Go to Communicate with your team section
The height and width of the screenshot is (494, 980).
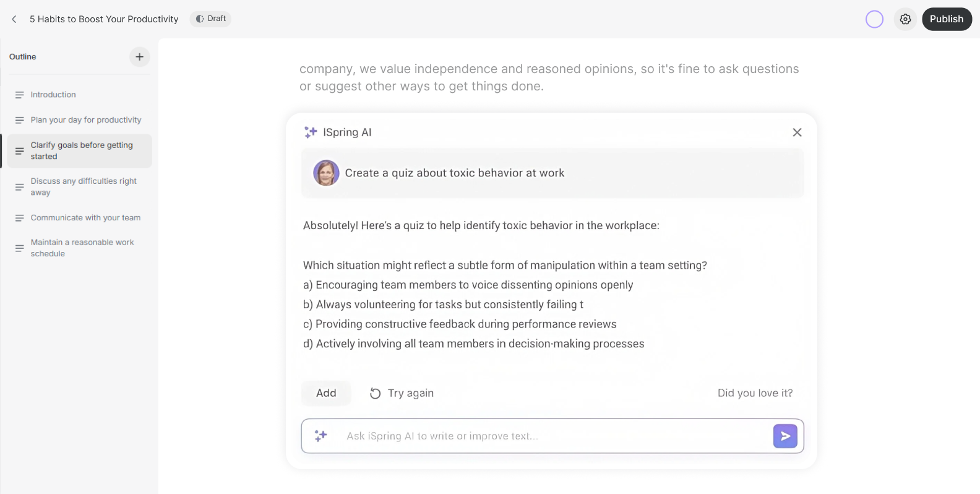click(x=85, y=218)
